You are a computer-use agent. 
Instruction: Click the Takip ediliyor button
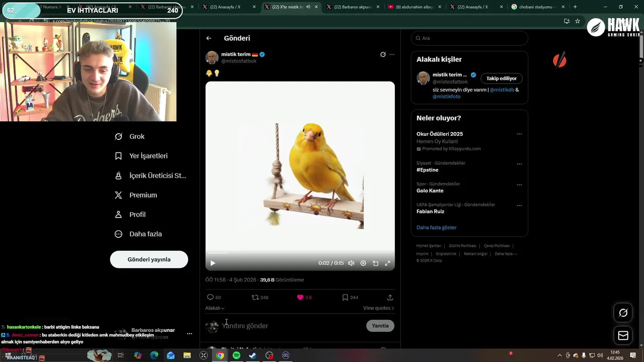tap(502, 78)
